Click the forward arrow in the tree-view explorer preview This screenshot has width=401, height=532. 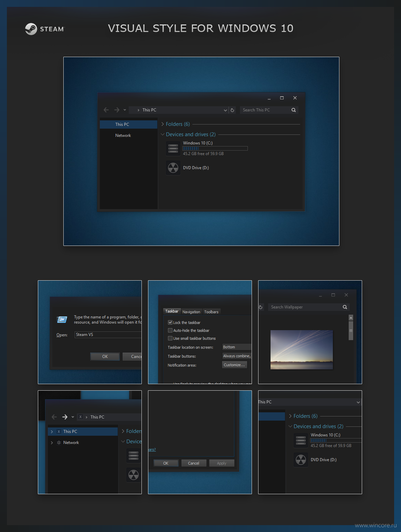pyautogui.click(x=65, y=417)
